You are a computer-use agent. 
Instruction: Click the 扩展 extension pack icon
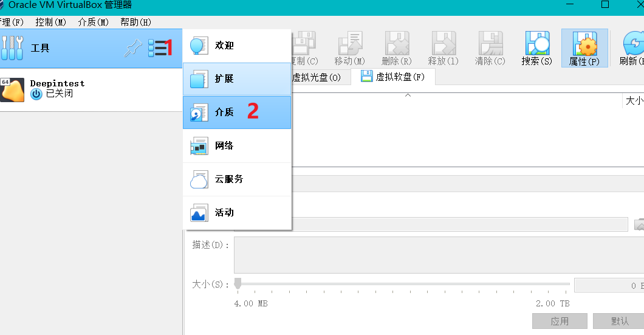[199, 79]
